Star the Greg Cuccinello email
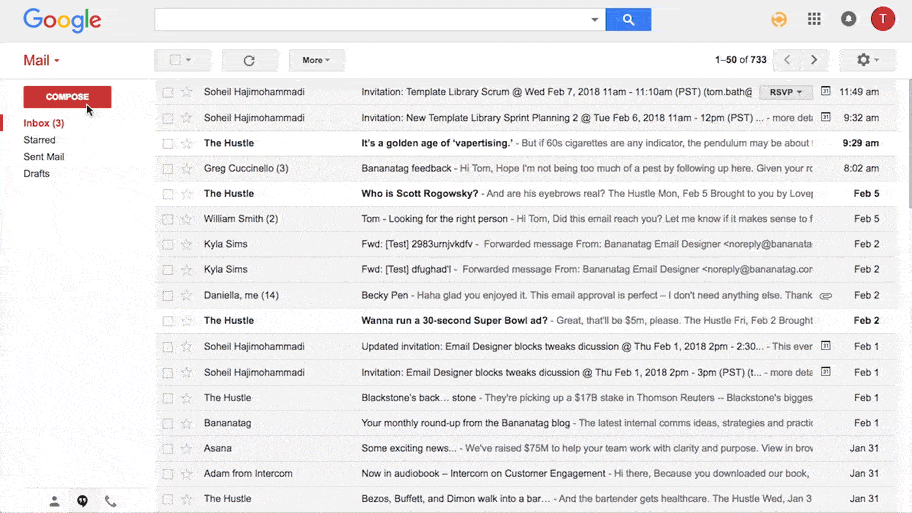The width and height of the screenshot is (912, 513). click(186, 169)
